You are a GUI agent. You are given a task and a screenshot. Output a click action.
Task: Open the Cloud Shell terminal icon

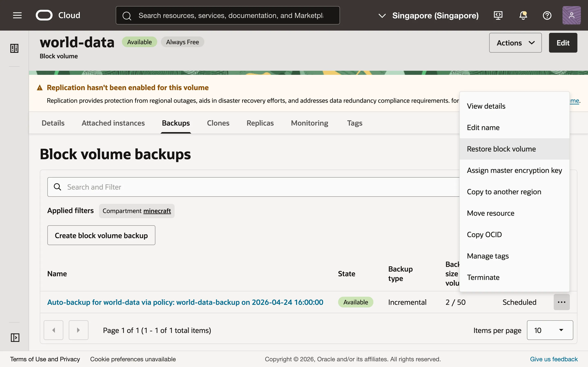point(498,15)
